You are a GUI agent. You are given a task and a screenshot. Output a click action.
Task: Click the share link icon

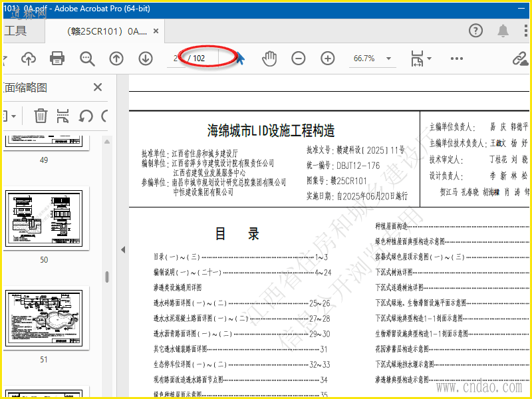point(520,59)
